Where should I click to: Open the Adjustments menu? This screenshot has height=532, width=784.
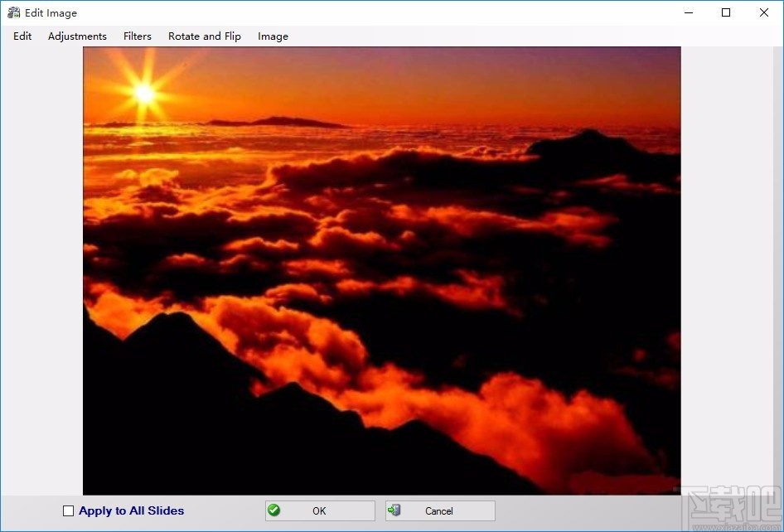77,36
